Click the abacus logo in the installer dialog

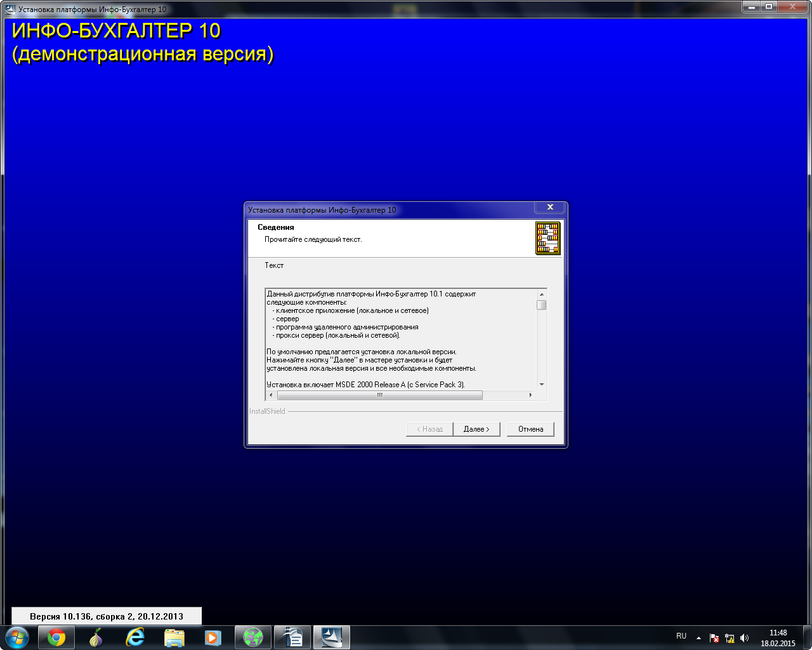[547, 238]
